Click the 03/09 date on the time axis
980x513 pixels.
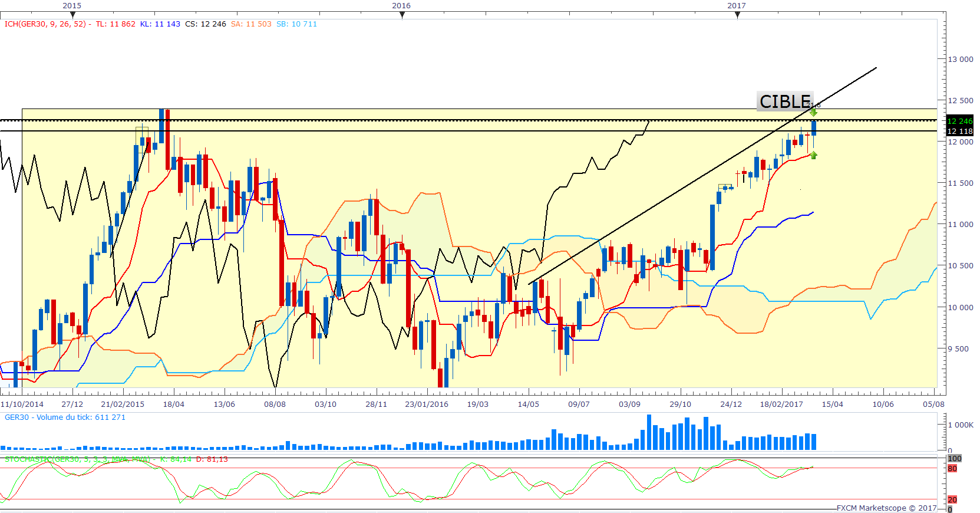coord(630,405)
